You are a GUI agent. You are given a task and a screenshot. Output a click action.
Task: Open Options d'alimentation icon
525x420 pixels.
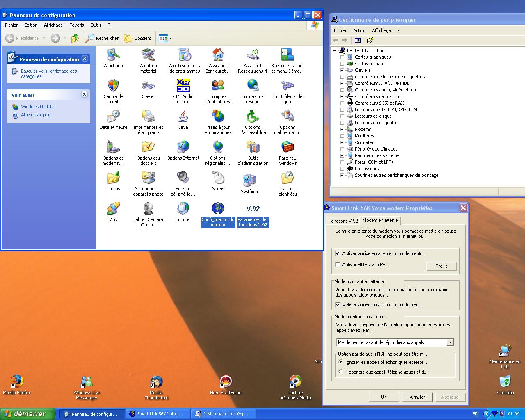click(x=288, y=116)
